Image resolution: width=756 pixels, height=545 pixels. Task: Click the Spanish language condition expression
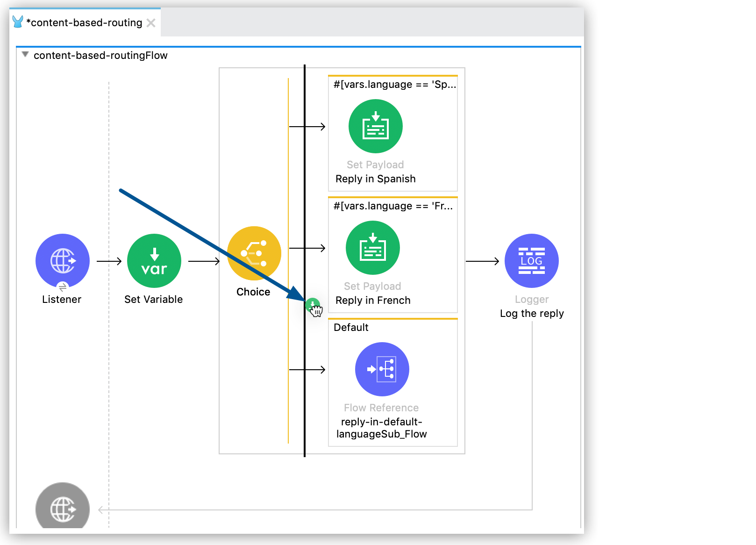coord(394,85)
